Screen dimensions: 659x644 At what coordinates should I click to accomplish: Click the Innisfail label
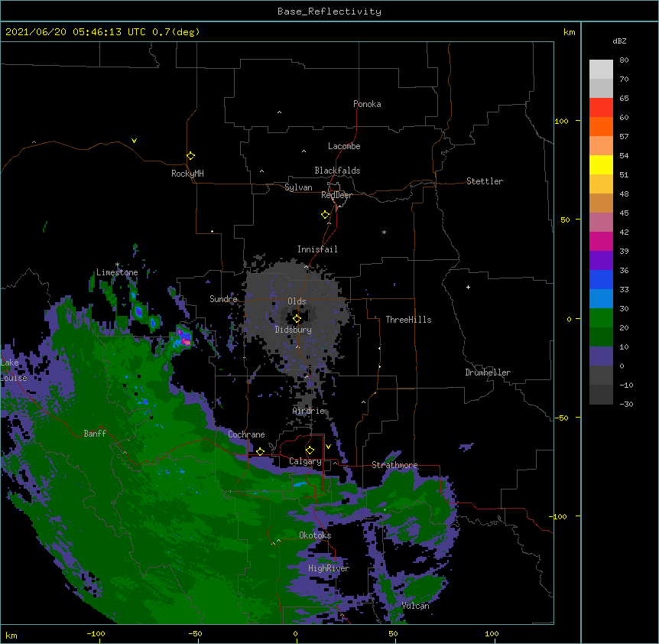click(x=317, y=249)
